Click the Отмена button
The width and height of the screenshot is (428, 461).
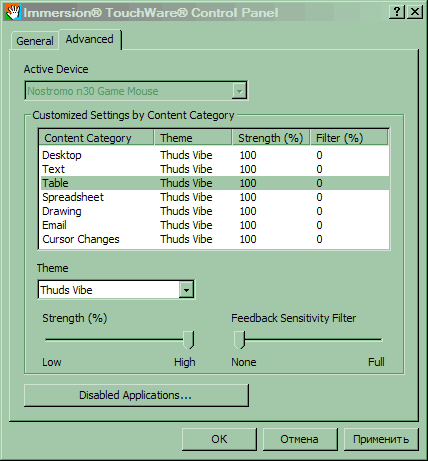(x=300, y=439)
